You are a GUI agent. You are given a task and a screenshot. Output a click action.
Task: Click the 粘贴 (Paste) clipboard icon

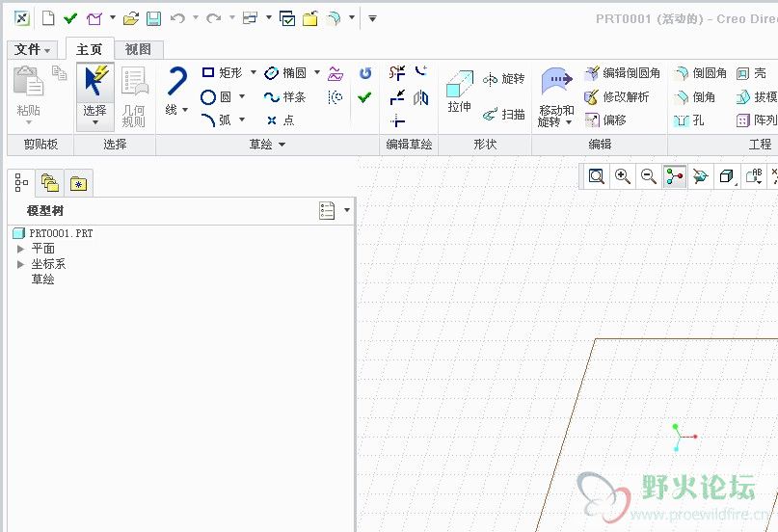point(28,81)
